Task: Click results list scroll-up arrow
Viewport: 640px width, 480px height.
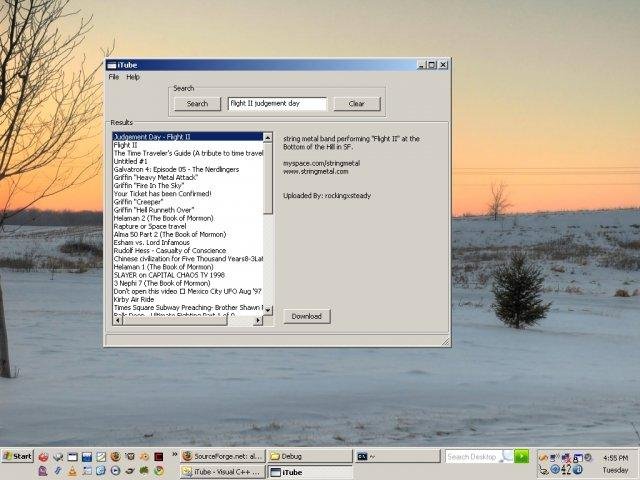Action: pyautogui.click(x=268, y=138)
